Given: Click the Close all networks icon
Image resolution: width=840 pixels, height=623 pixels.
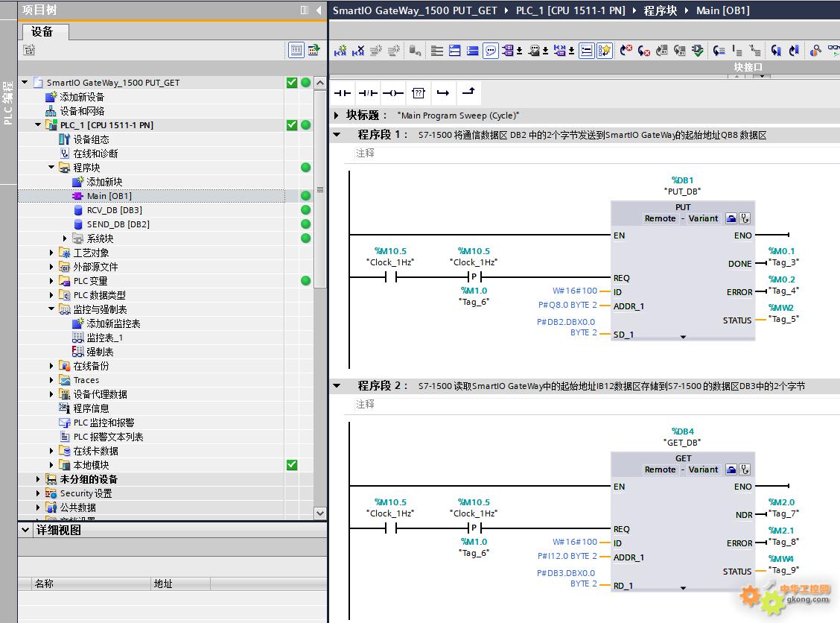Looking at the screenshot, I should click(472, 51).
